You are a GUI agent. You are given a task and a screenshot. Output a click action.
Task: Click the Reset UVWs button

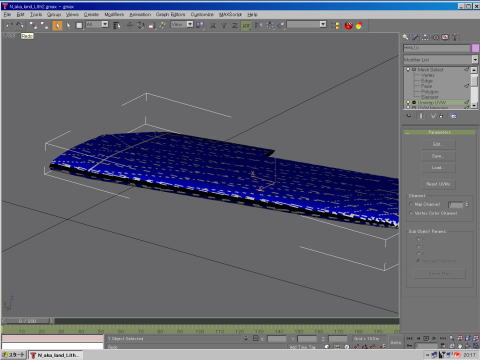[438, 184]
